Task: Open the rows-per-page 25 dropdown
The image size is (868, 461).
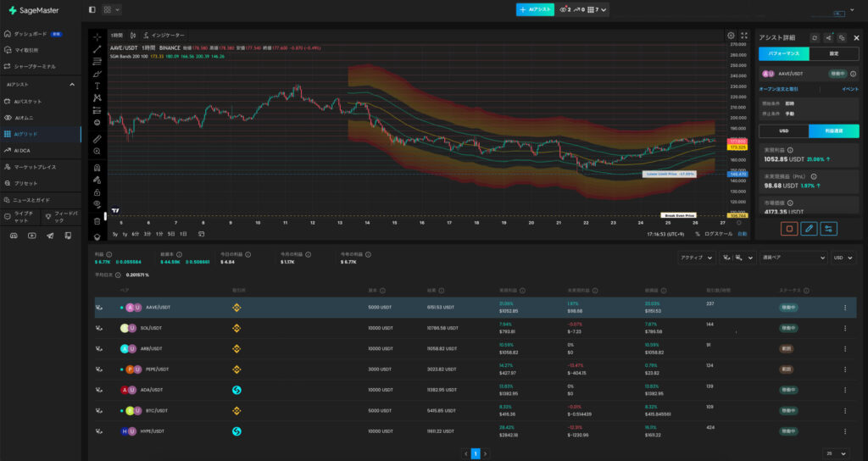Action: [837, 453]
